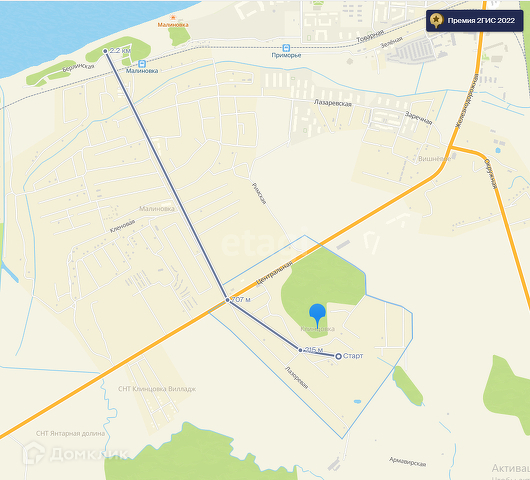
Task: Click the Домклик house logo icon
Action: [33, 453]
